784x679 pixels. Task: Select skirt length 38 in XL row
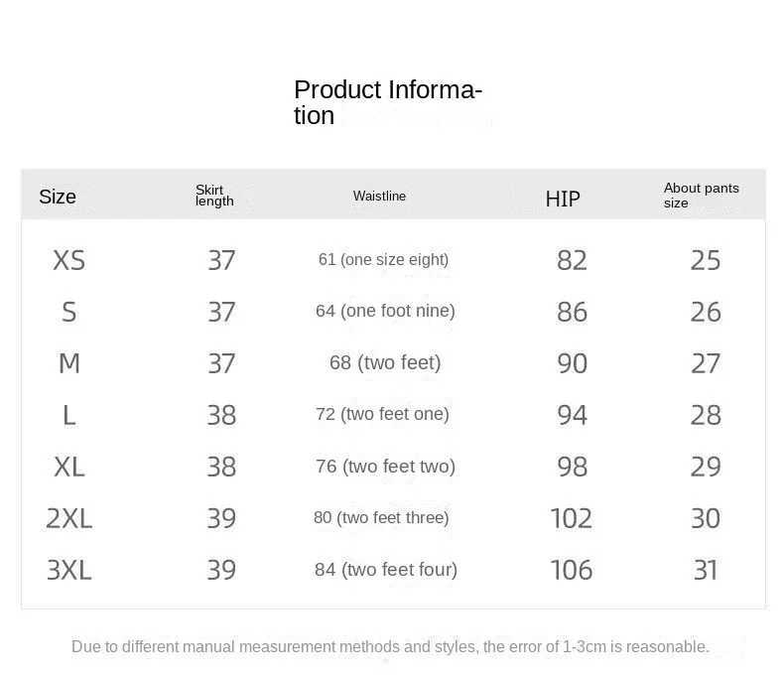(x=221, y=467)
